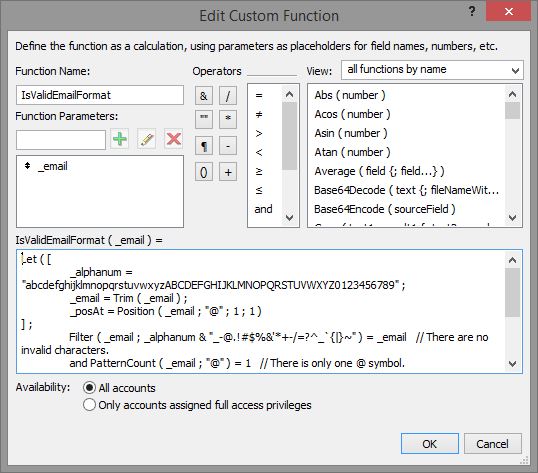The image size is (538, 473).
Task: Insert the asterisk multiplication operator
Action: pyautogui.click(x=228, y=119)
